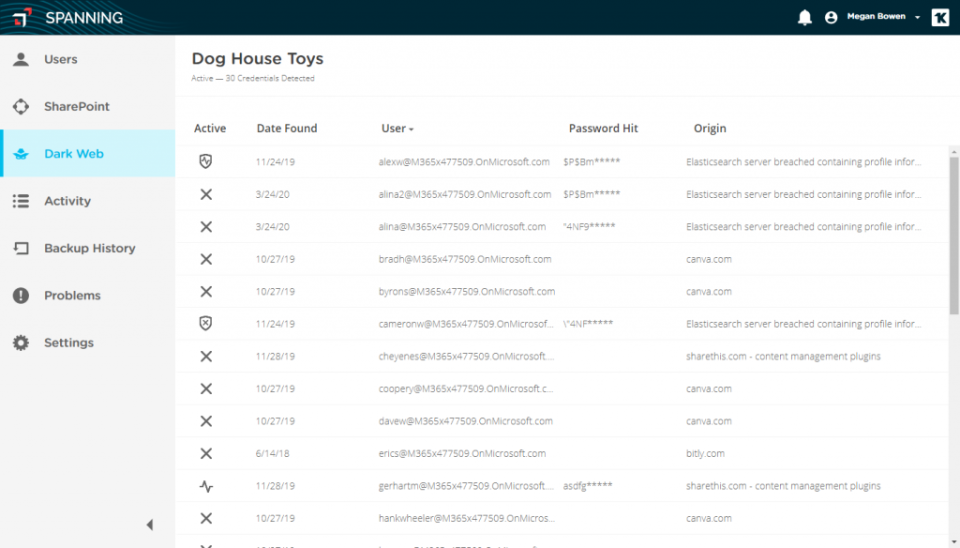Viewport: 960px width, 548px height.
Task: Click the Date Found column header
Action: tap(287, 129)
